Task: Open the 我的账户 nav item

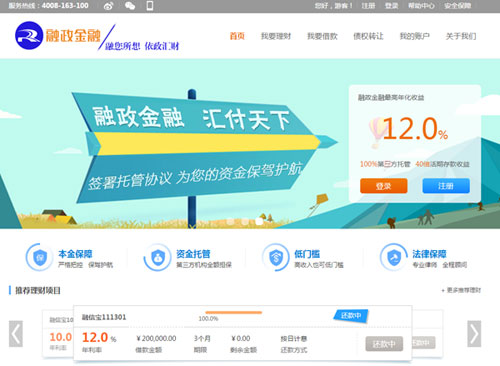Action: click(415, 36)
